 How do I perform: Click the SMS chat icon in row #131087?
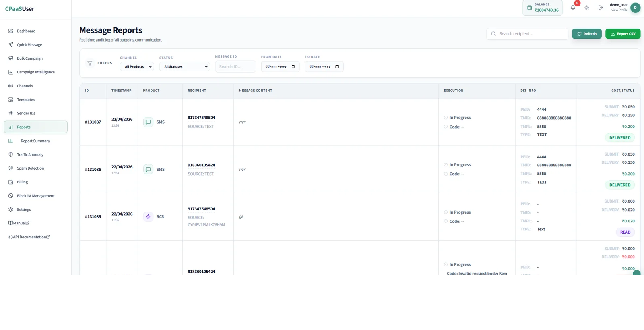148,122
